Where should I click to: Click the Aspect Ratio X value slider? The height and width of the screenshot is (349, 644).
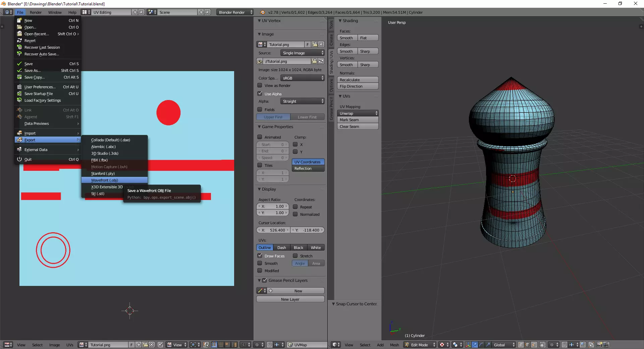tap(273, 206)
